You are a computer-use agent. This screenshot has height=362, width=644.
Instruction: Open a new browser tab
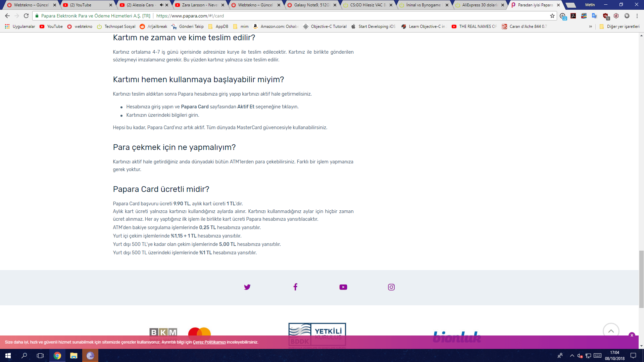click(x=571, y=5)
